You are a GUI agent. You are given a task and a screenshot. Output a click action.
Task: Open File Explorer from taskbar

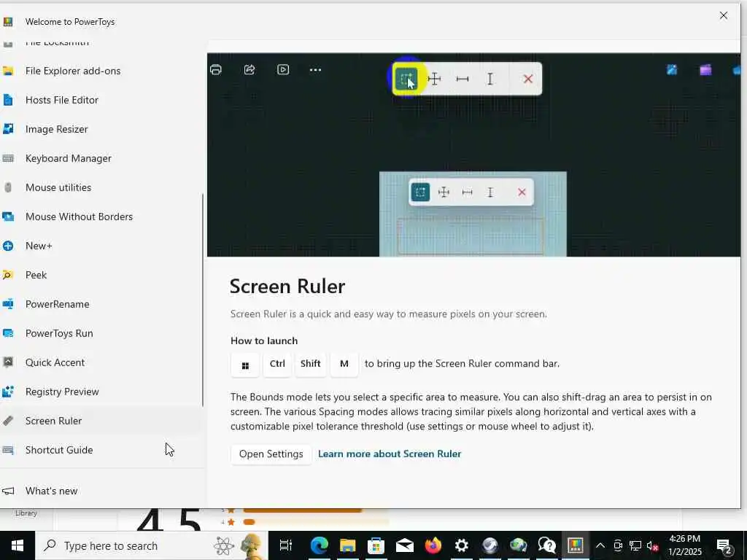(348, 545)
